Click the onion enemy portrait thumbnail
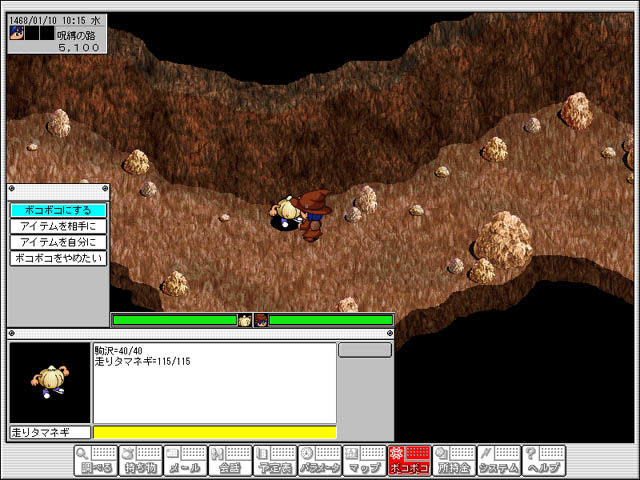The image size is (640, 480). pyautogui.click(x=49, y=383)
